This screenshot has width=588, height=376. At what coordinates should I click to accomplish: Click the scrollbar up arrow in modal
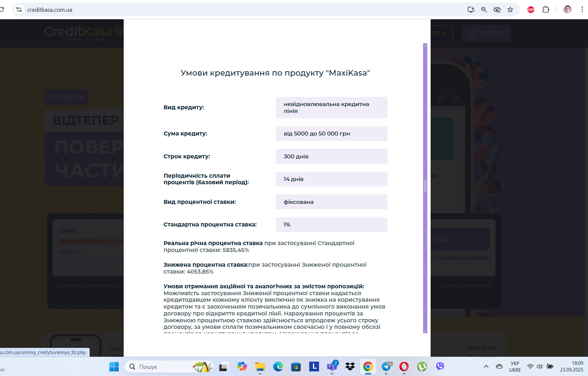(x=425, y=45)
